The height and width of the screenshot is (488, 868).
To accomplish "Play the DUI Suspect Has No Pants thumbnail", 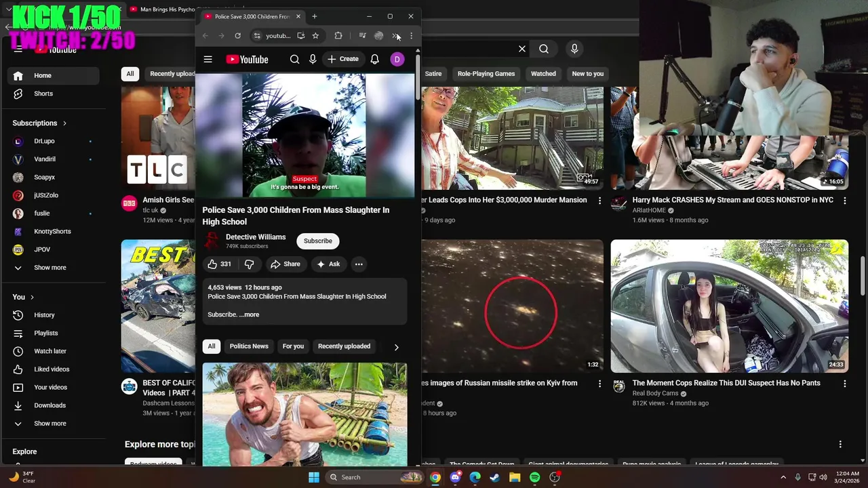I will click(x=729, y=306).
